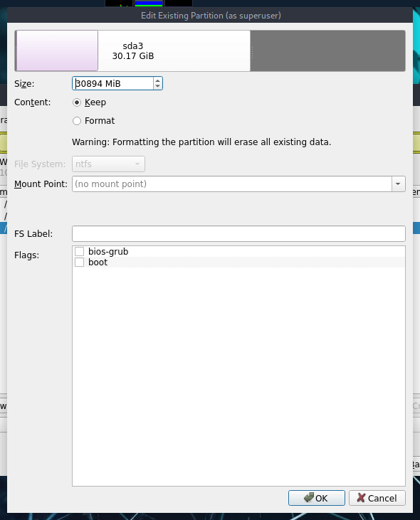The height and width of the screenshot is (520, 420).
Task: Click in the Size field showing 30894 MiB
Action: (x=112, y=83)
